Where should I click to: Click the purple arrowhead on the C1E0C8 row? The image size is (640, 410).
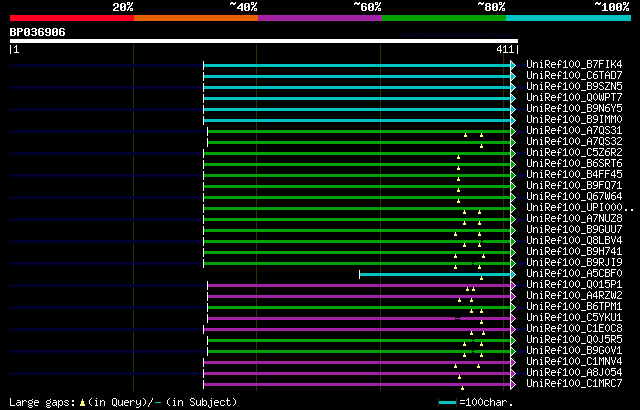click(x=513, y=330)
